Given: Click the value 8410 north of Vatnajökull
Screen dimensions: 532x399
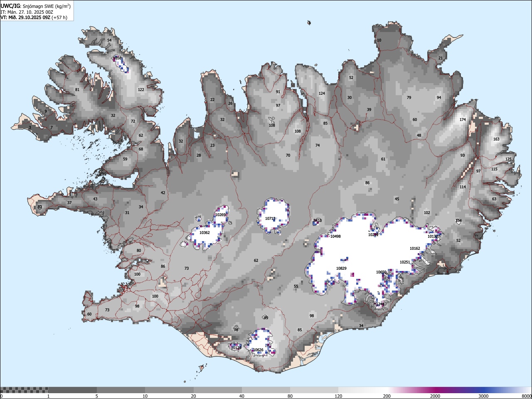Looking at the screenshot, I should 318,221.
